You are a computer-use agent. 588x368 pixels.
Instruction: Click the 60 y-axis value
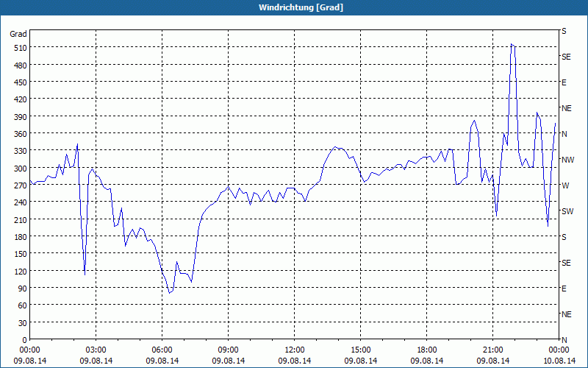(x=22, y=305)
